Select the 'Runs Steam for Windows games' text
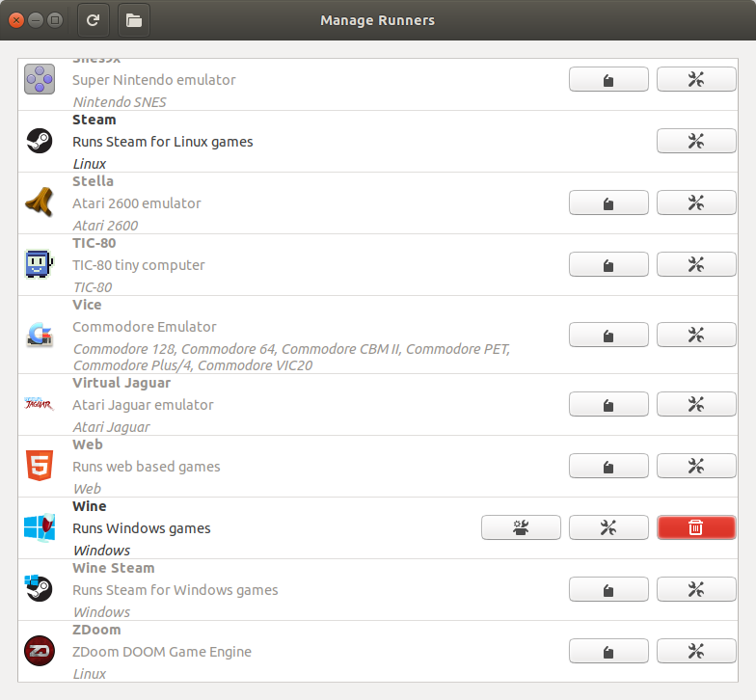 click(175, 590)
